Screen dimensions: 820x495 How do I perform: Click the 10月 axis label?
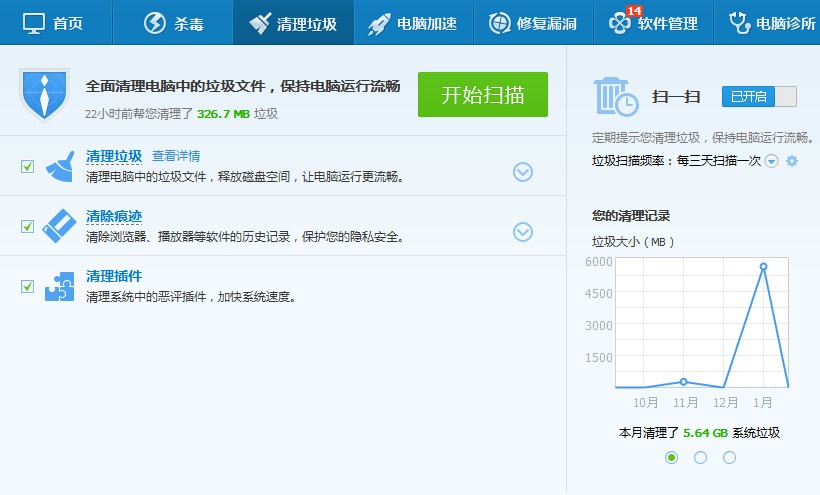point(645,402)
